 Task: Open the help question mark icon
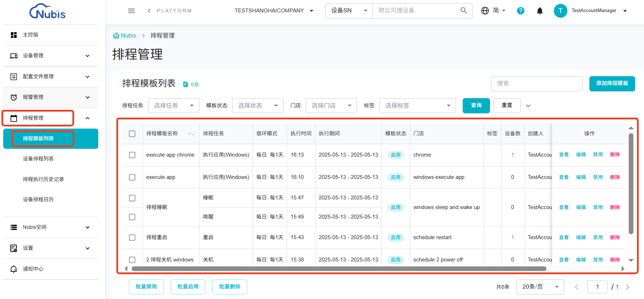[521, 11]
